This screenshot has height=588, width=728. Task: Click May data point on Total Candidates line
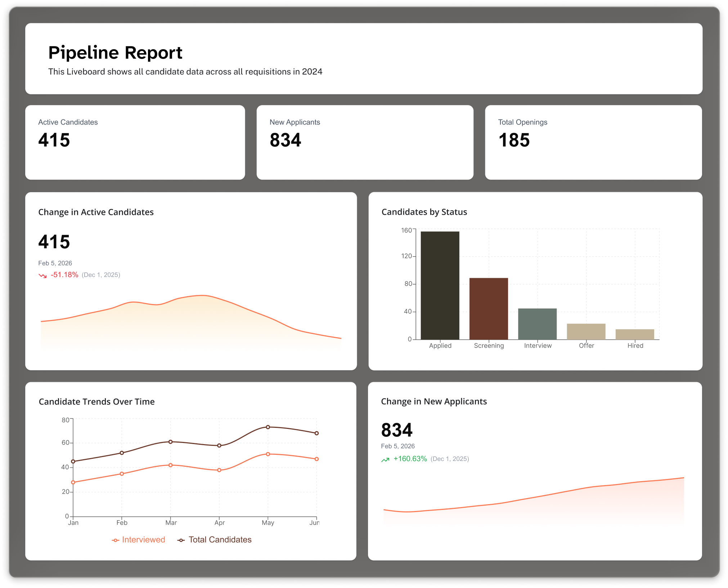click(x=268, y=427)
